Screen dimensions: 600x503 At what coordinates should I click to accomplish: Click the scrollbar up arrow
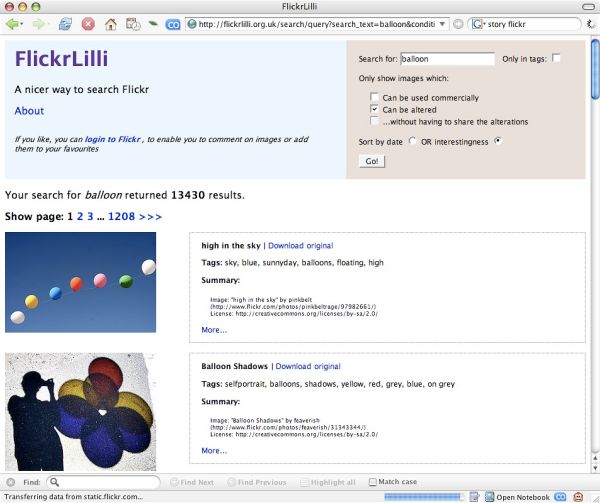tap(595, 457)
